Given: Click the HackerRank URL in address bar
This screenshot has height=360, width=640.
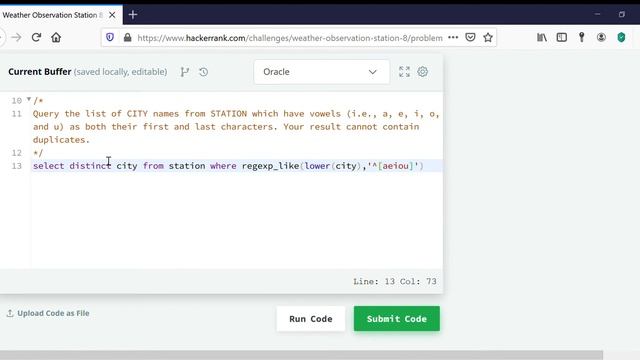Looking at the screenshot, I should coord(290,38).
